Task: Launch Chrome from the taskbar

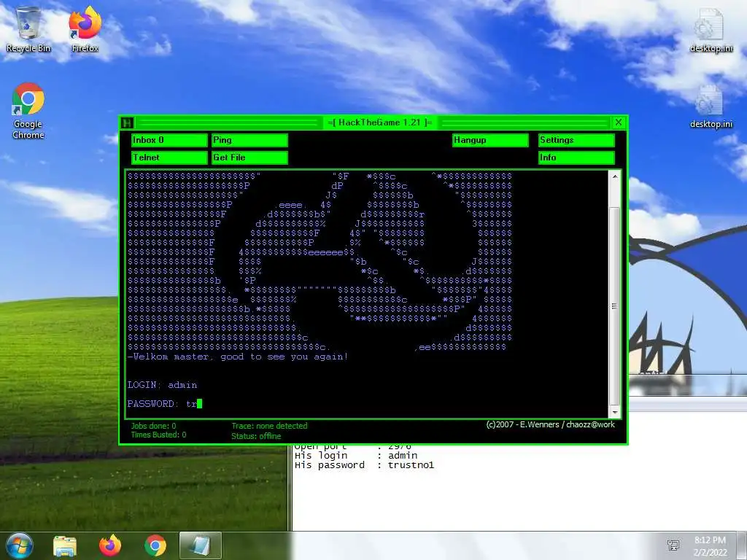Action: [155, 545]
